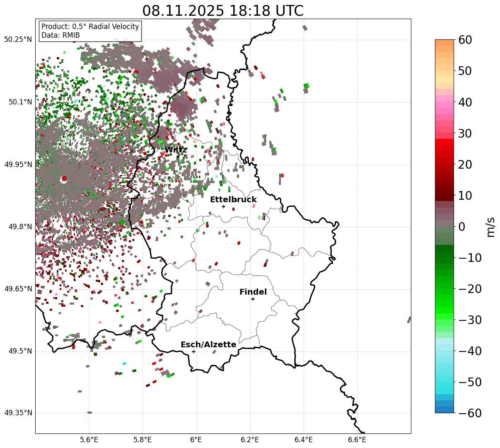500x448 pixels.
Task: Click the 49.5°N latitude label
Action: coord(20,351)
